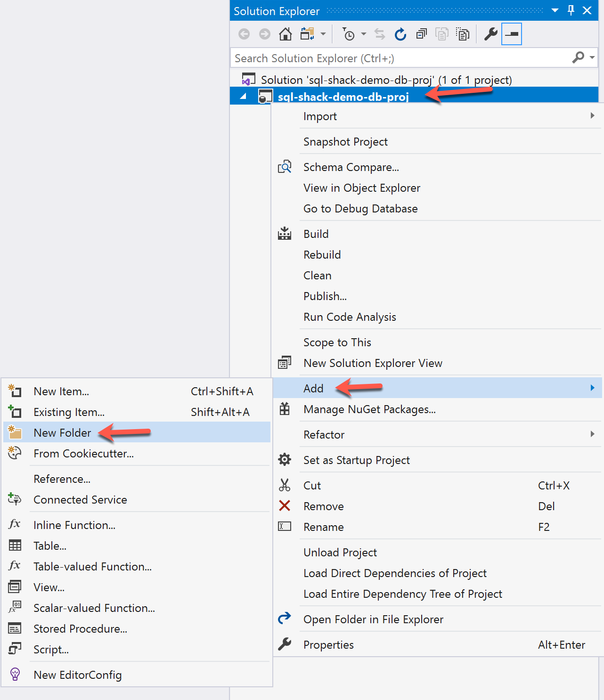Collapse the sql-shack-demo-db-proj tree node
Viewport: 604px width, 700px height.
(243, 96)
